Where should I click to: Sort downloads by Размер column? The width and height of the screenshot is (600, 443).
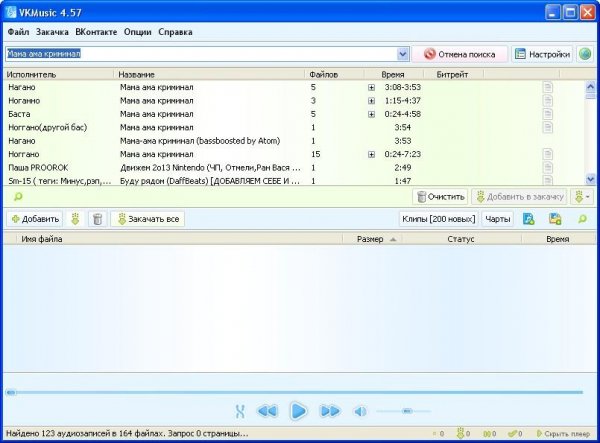(372, 239)
